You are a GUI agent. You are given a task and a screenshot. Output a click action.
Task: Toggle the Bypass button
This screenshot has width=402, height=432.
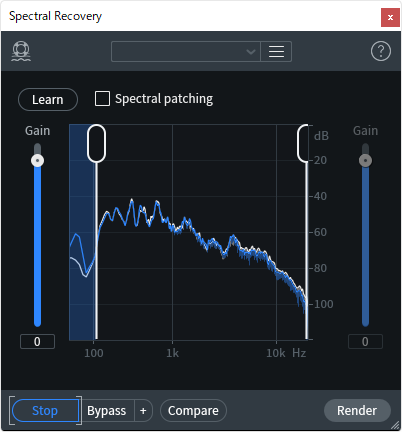(107, 411)
